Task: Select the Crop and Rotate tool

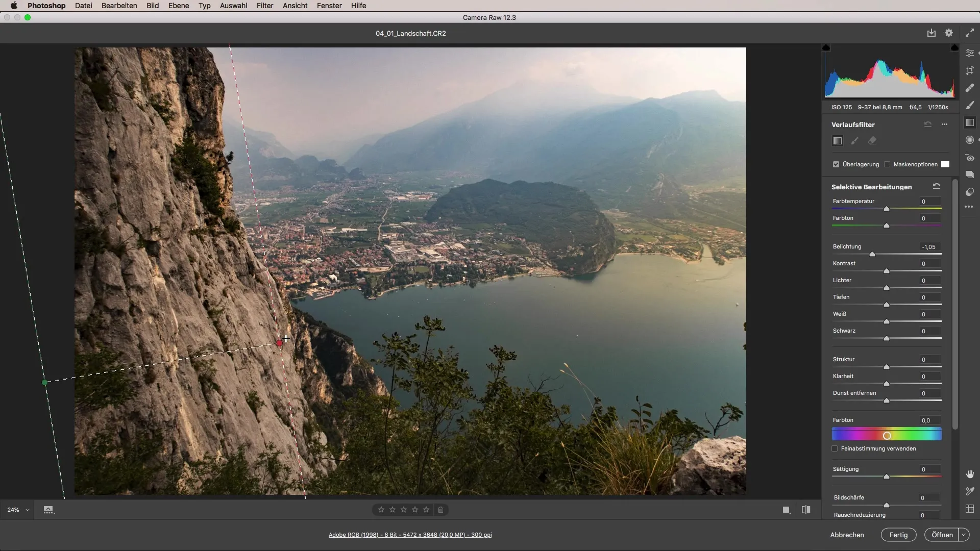Action: coord(970,70)
